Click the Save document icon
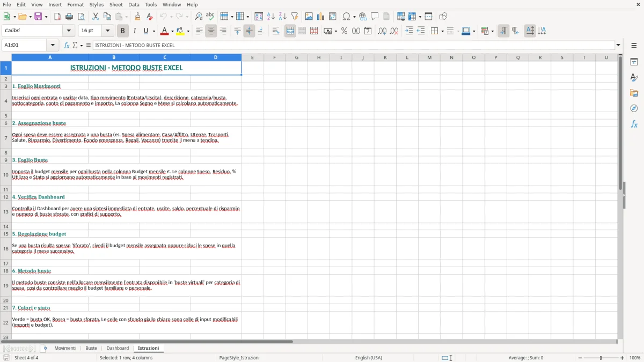The image size is (644, 362). (38, 17)
